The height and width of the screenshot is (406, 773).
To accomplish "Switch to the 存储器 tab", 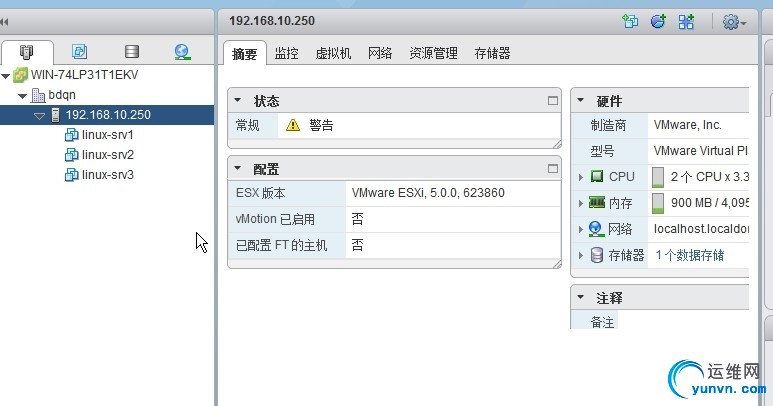I will pos(492,53).
